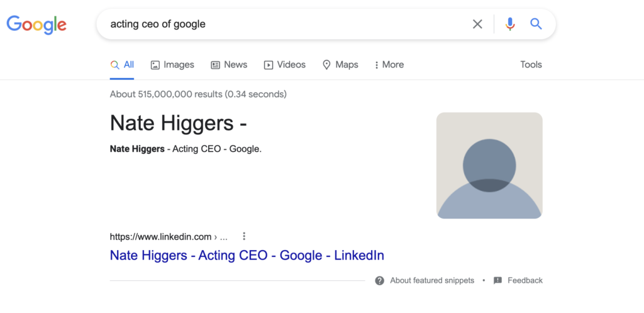644x313 pixels.
Task: Open the search Tools options
Action: (x=531, y=65)
